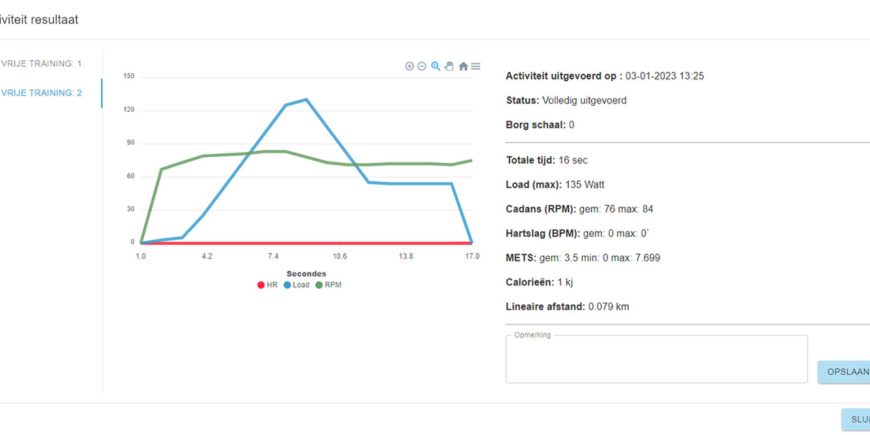The height and width of the screenshot is (435, 870).
Task: Click the Secondes axis label
Action: point(306,273)
